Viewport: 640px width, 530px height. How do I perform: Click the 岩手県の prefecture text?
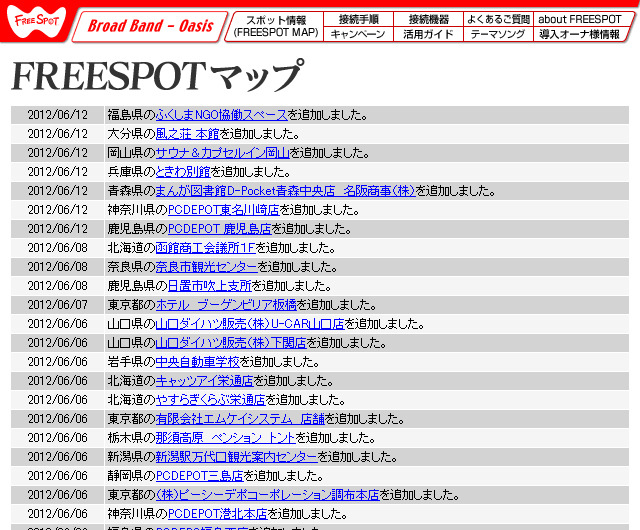click(x=131, y=361)
